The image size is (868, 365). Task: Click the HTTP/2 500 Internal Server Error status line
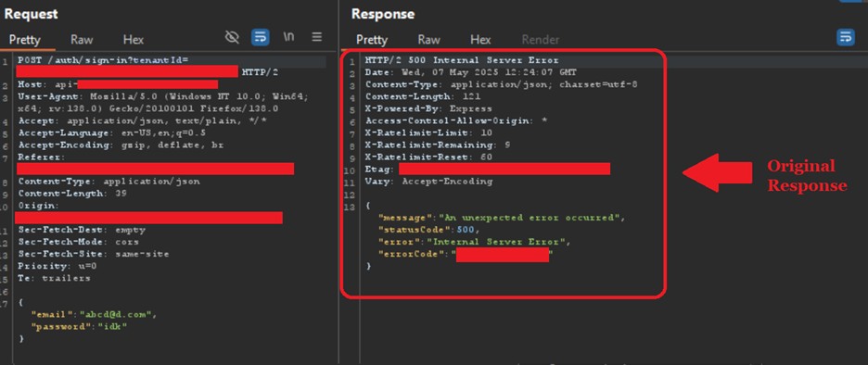coord(462,59)
